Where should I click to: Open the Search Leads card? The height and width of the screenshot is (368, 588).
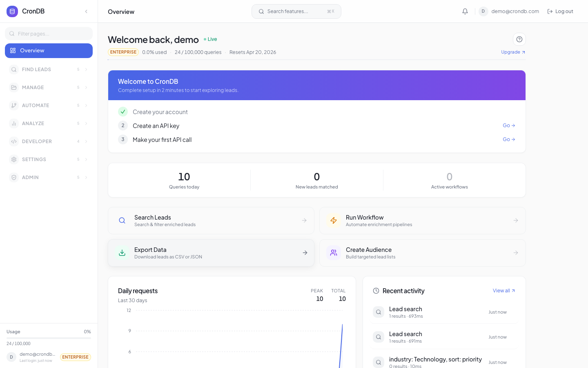tap(211, 220)
